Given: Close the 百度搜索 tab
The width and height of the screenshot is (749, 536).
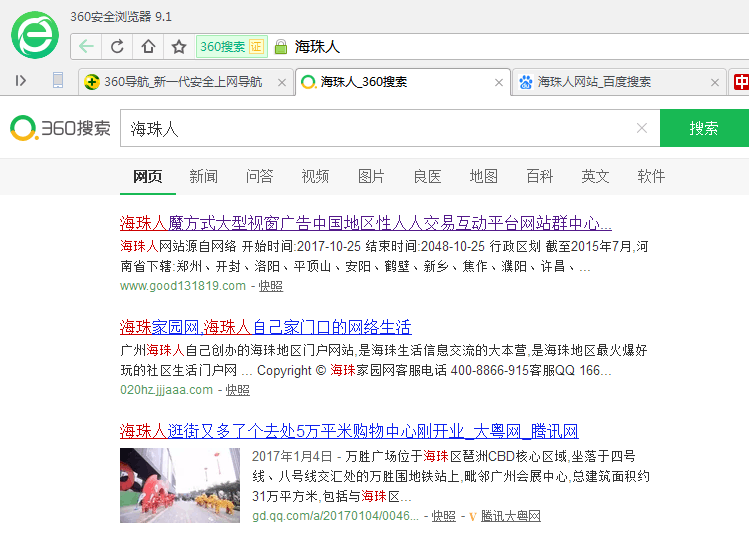Looking at the screenshot, I should click(x=715, y=83).
